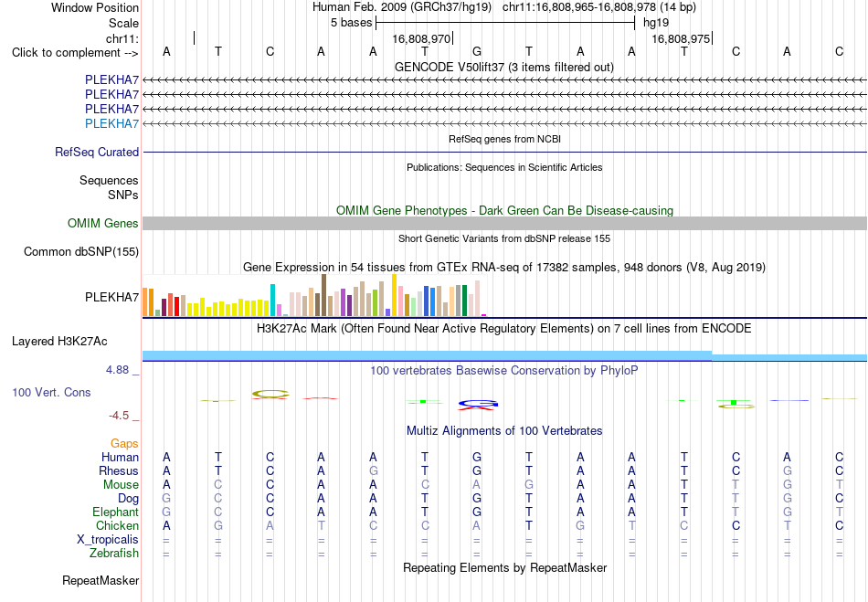Open the GTEx Gene Expression track title
868x602 pixels.
[x=504, y=268]
